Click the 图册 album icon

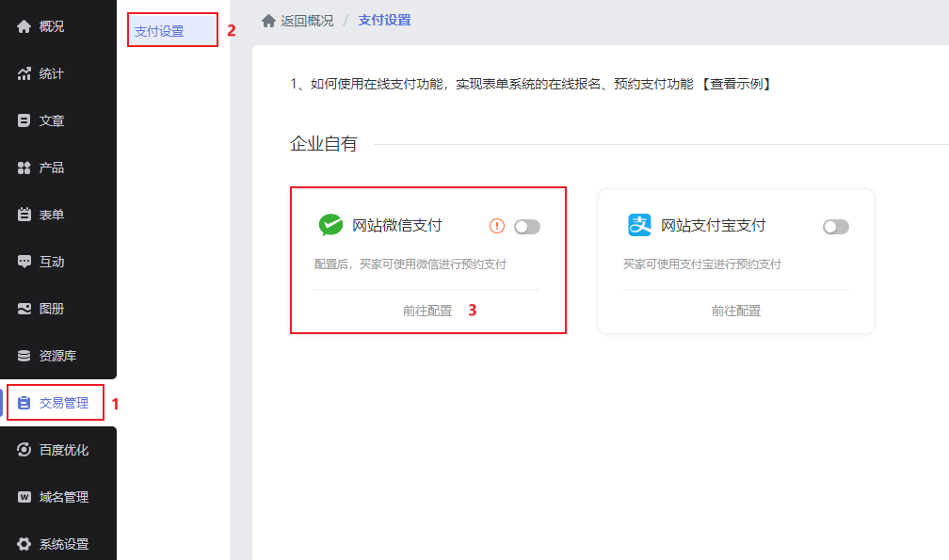coord(24,309)
